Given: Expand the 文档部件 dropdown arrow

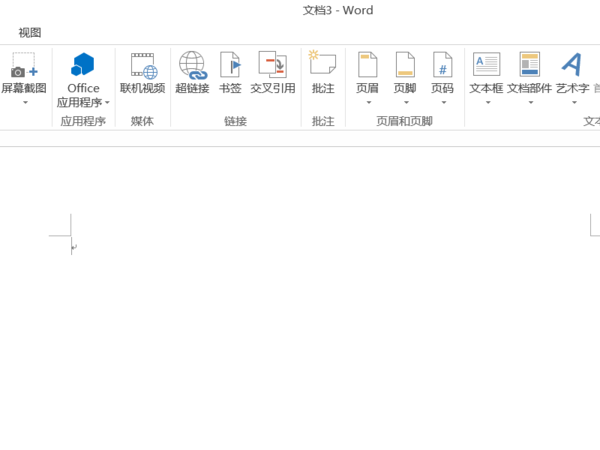Looking at the screenshot, I should 531,103.
